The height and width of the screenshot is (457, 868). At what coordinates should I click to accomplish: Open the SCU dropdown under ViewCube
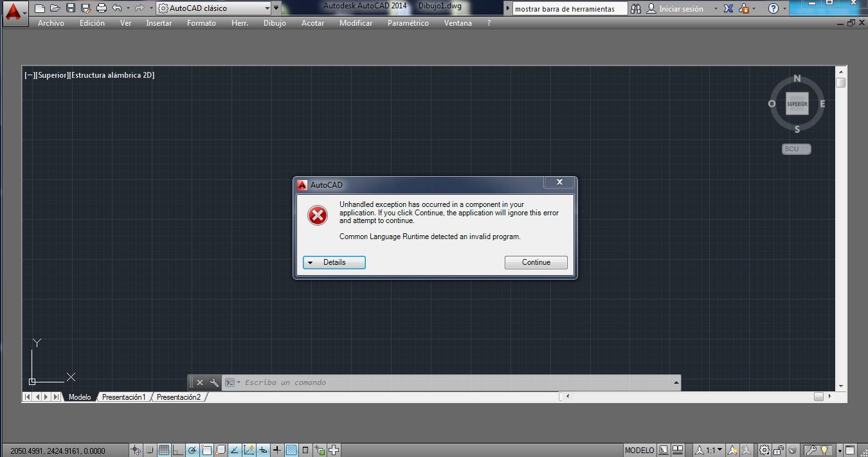coord(797,149)
